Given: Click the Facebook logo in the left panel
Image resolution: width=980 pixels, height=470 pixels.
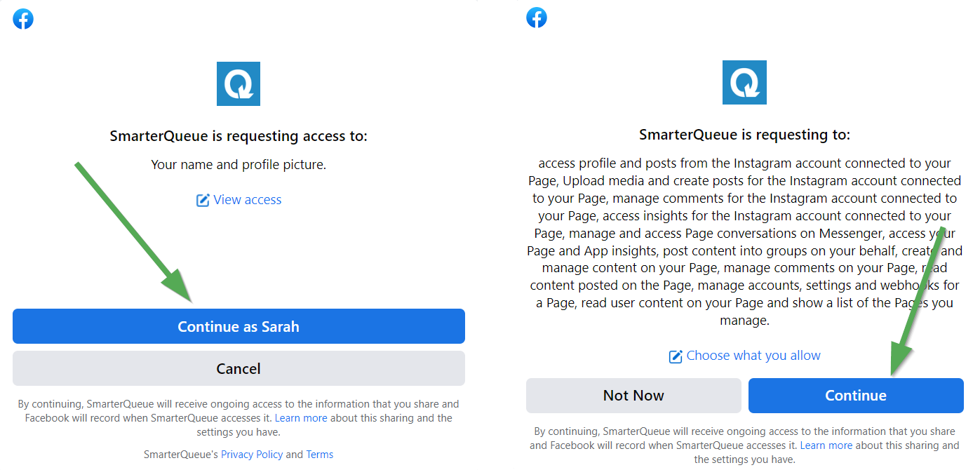Looking at the screenshot, I should (23, 19).
